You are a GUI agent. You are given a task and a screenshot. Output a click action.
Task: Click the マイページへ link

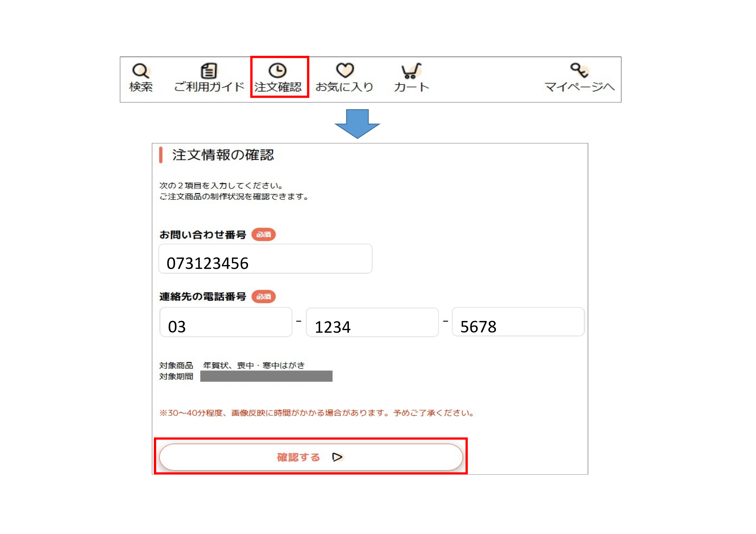[579, 87]
